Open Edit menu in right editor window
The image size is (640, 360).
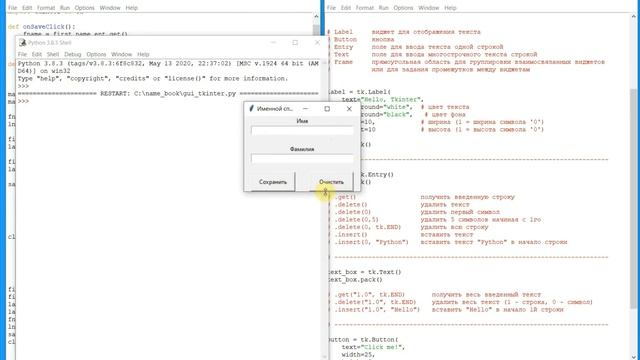346,8
